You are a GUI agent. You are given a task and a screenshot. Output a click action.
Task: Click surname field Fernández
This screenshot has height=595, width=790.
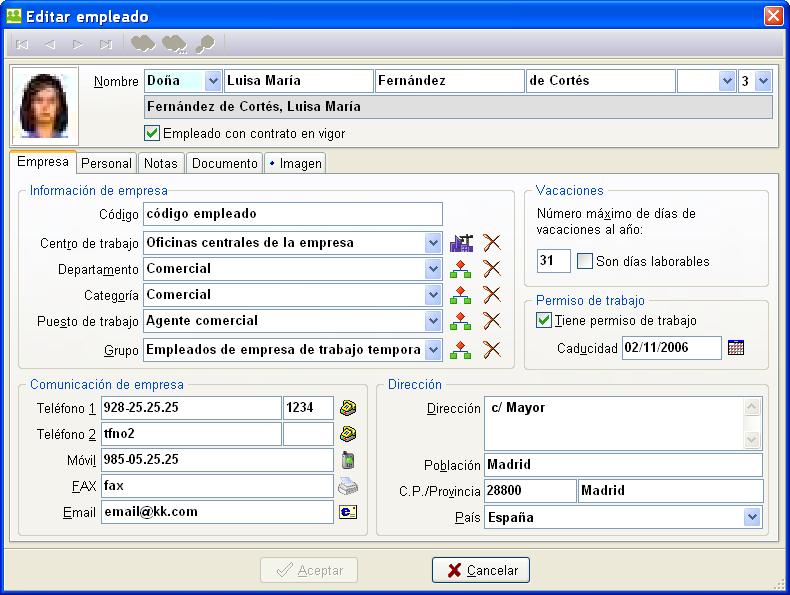[x=449, y=81]
